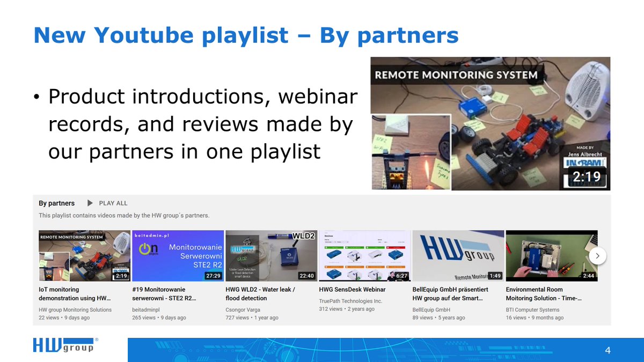
Task: Open the WLD2 water leak video thumbnail
Action: 271,256
